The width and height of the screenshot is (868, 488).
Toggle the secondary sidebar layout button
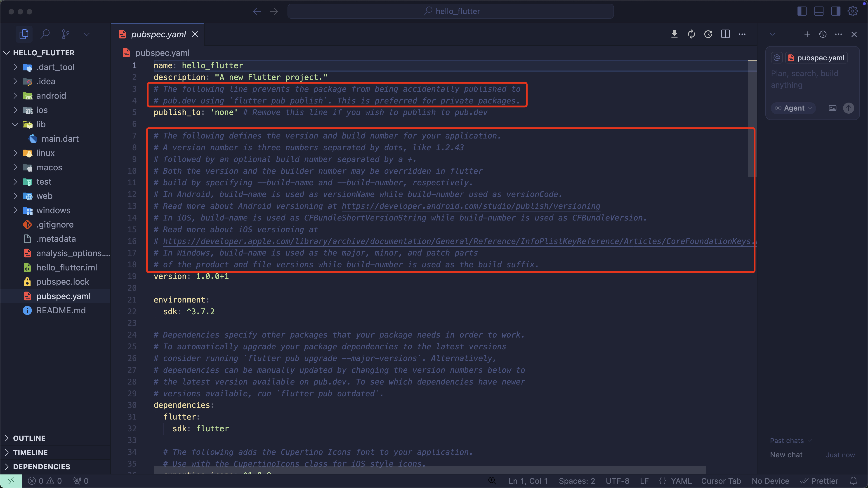coord(836,11)
